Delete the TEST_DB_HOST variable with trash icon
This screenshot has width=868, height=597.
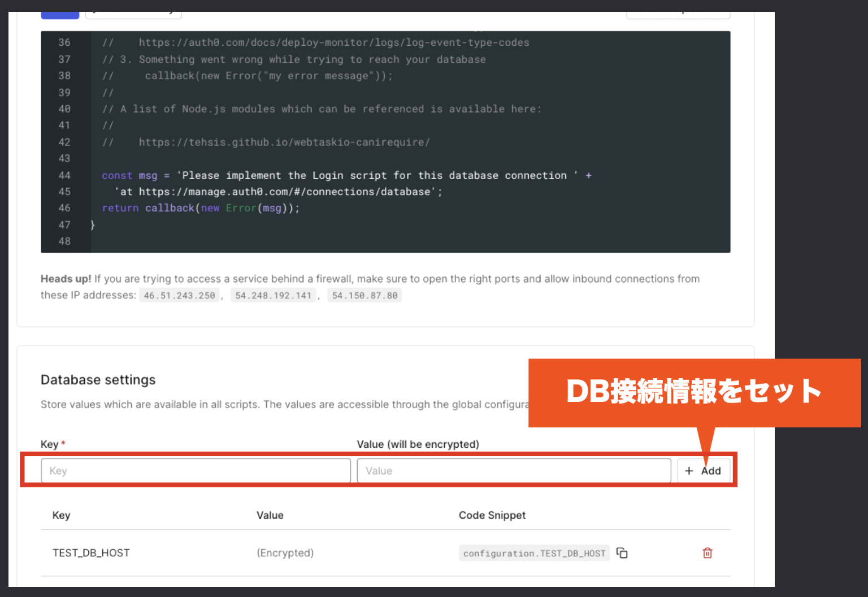707,553
